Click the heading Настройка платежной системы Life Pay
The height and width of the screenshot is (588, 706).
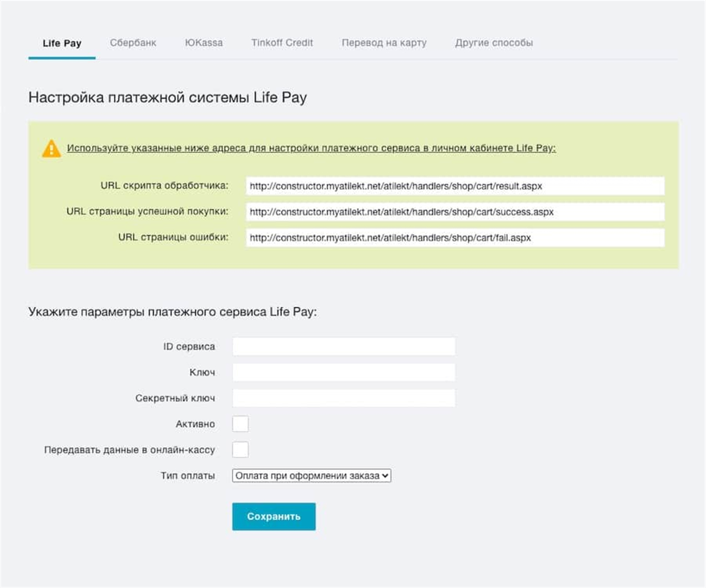[x=168, y=98]
